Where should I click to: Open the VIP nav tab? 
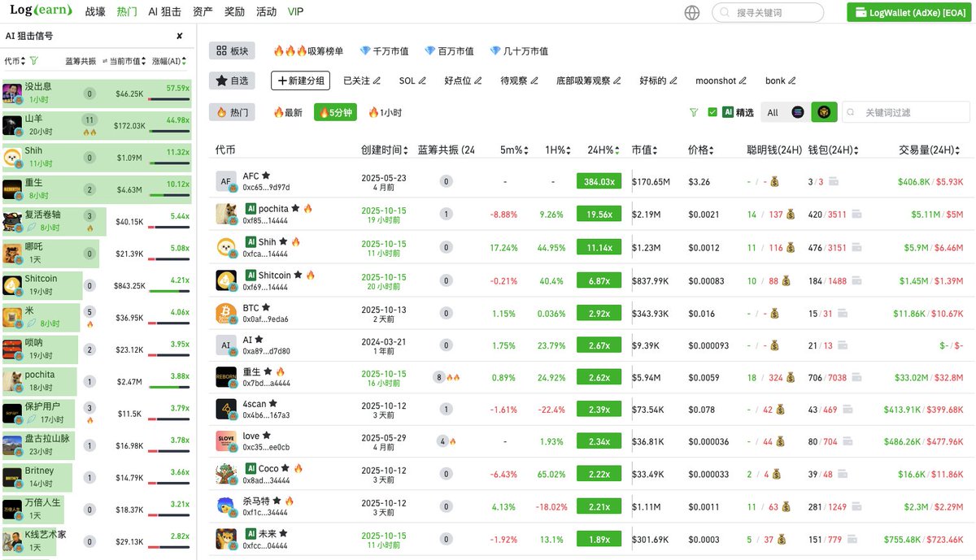coord(295,12)
